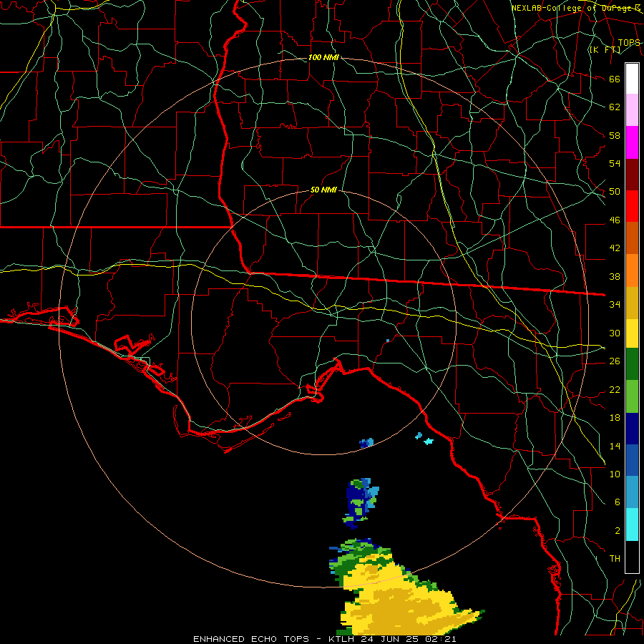Image resolution: width=644 pixels, height=644 pixels.
Task: Click the light blue 6 K FT swatch
Action: 632,492
